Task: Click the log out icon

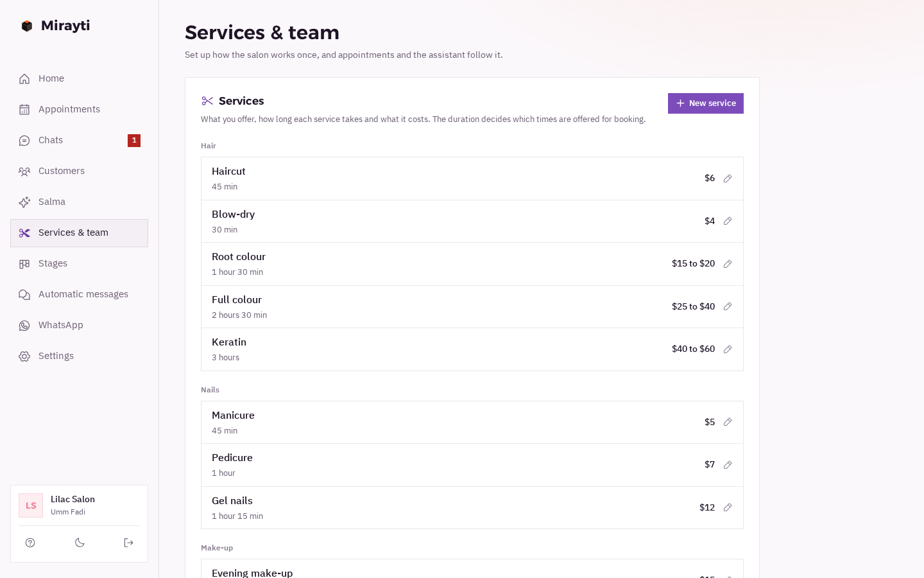Action: (128, 543)
